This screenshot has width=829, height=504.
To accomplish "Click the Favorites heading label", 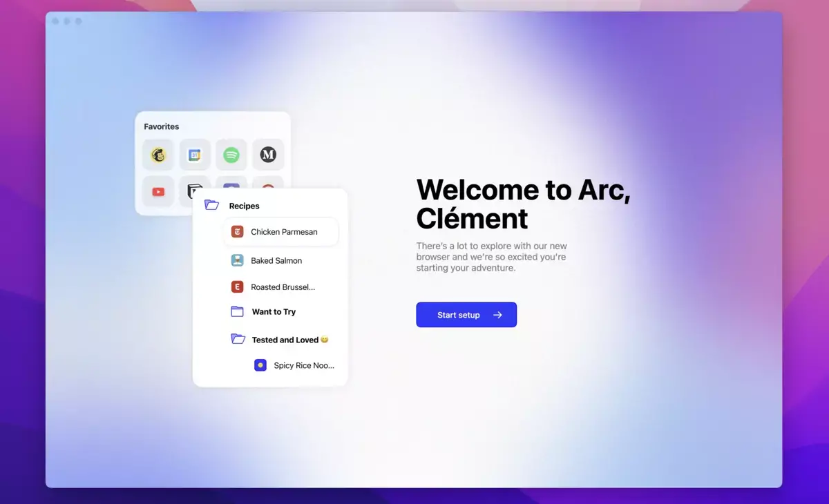I will click(161, 126).
